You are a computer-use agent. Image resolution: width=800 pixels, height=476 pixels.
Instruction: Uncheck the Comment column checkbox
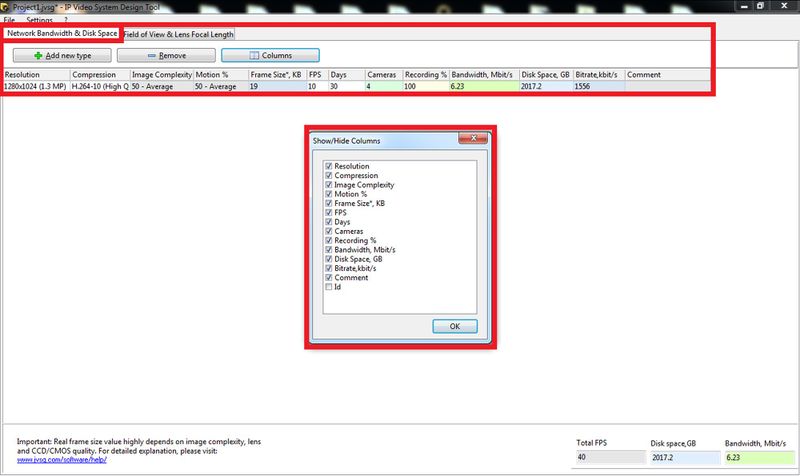[329, 278]
